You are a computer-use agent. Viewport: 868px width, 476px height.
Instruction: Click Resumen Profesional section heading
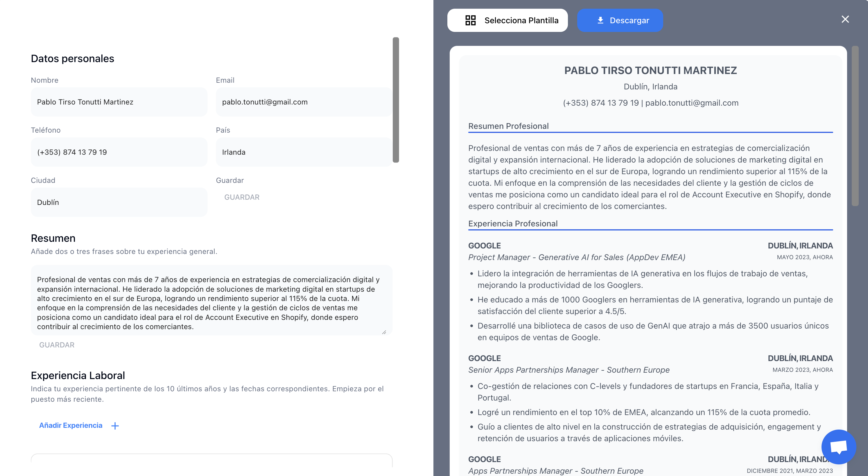coord(508,126)
